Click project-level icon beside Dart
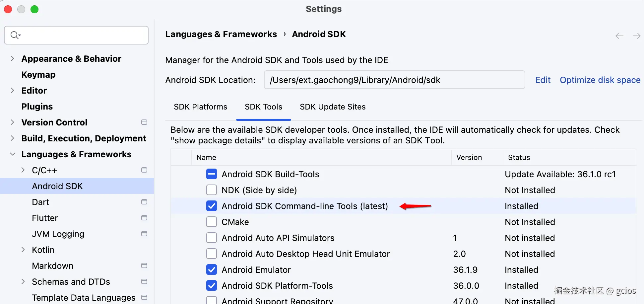This screenshot has width=644, height=304. (x=144, y=202)
